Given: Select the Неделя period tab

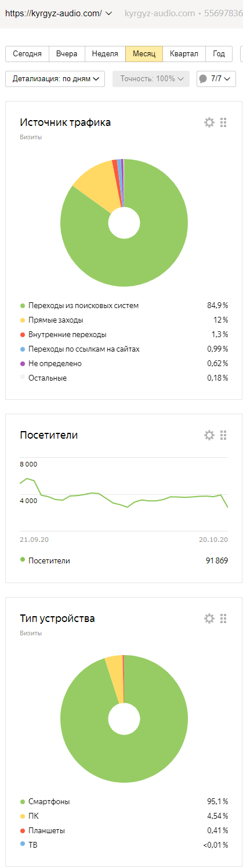Looking at the screenshot, I should (105, 54).
